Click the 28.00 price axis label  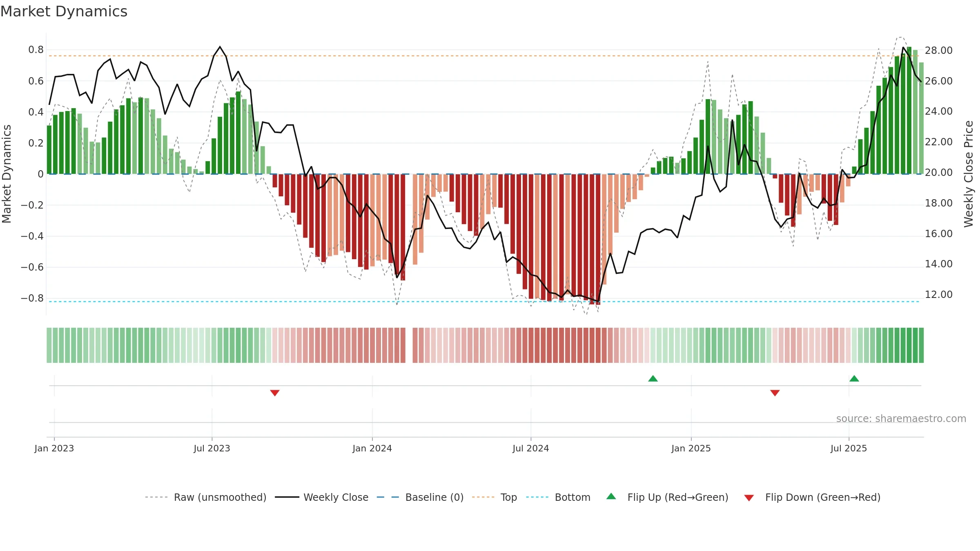tap(939, 51)
